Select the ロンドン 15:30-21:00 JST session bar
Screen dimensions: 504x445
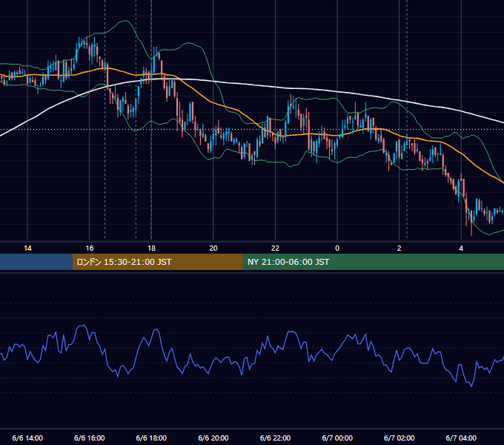coord(157,262)
